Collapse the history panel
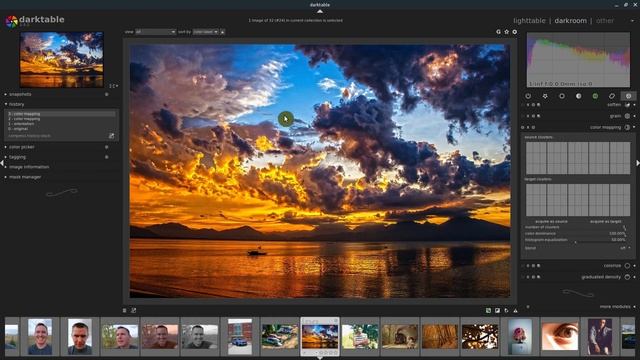The height and width of the screenshot is (360, 640). 16,104
